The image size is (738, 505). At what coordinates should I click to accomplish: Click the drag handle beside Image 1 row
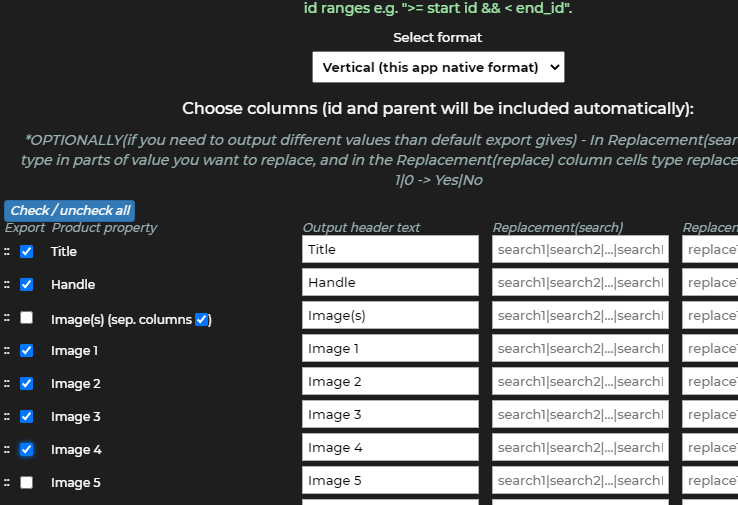pyautogui.click(x=6, y=351)
